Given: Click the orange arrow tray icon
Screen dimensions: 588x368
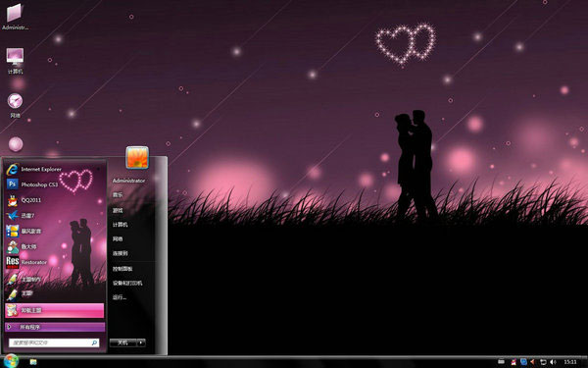Looking at the screenshot, I should pos(533,362).
